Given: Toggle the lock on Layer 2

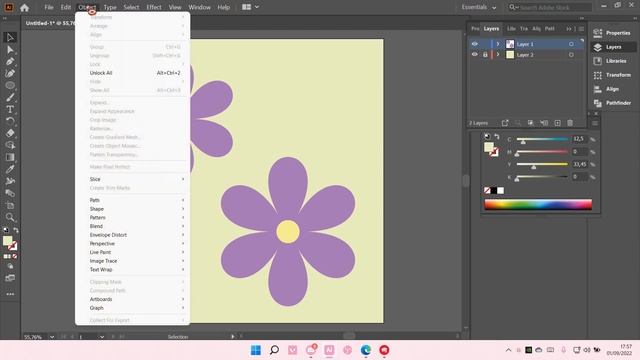Looking at the screenshot, I should pos(485,54).
